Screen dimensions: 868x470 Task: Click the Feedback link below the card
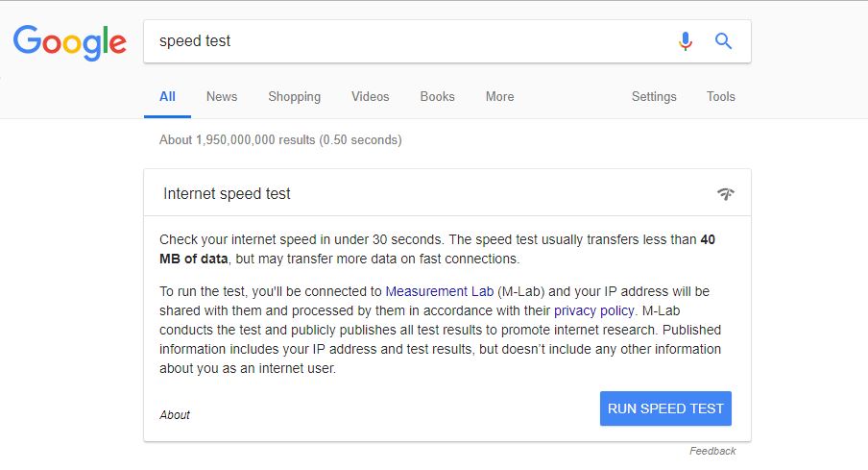[x=712, y=451]
